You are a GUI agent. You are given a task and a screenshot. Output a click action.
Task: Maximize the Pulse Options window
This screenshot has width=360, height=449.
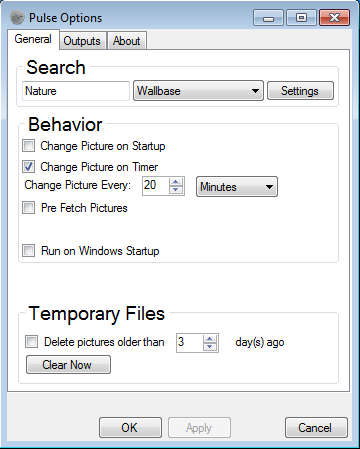301,18
